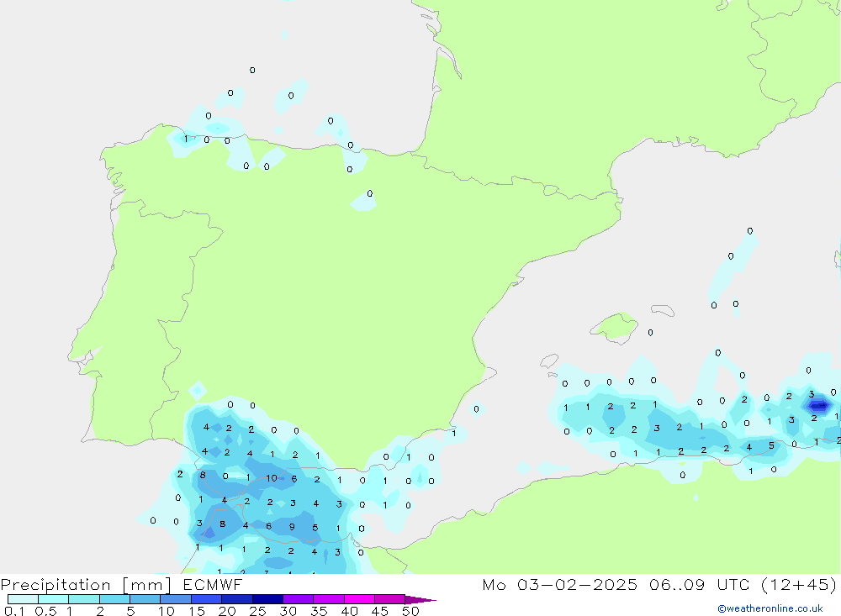Select the 25 to 30 mm legend swatch
841x616 pixels.
point(267,599)
